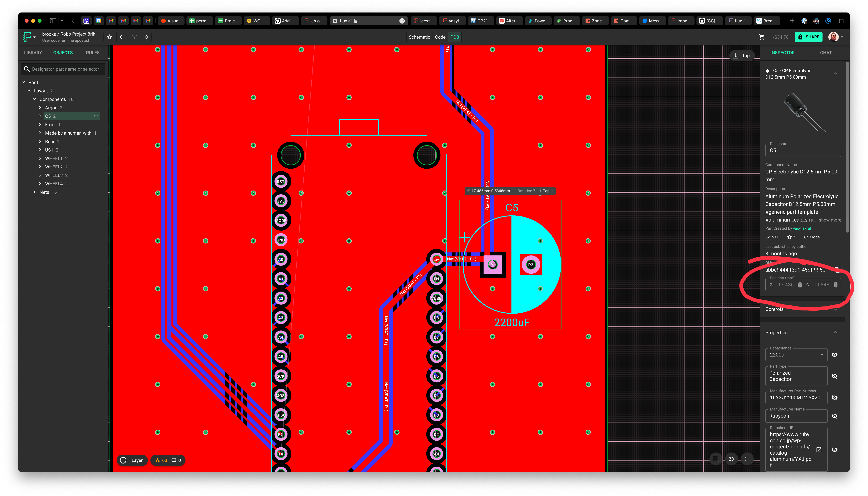Open a new browser tab with plus
868x496 pixels.
(792, 21)
